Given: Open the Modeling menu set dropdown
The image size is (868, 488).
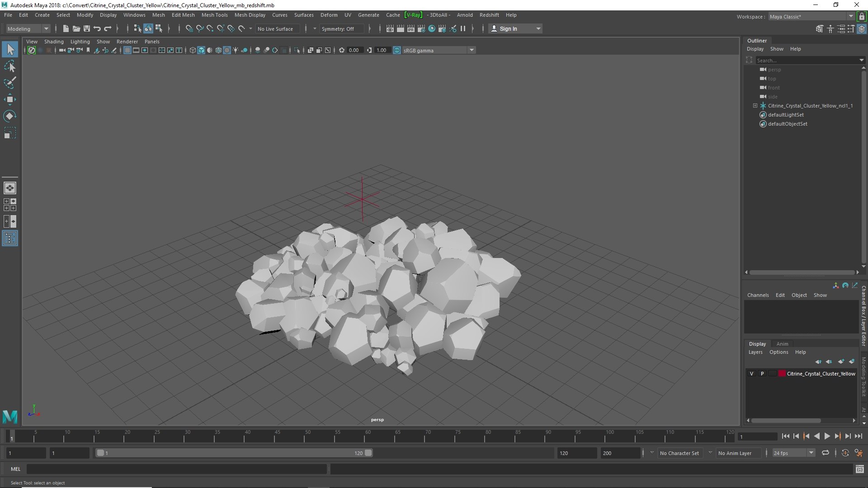Looking at the screenshot, I should 28,28.
